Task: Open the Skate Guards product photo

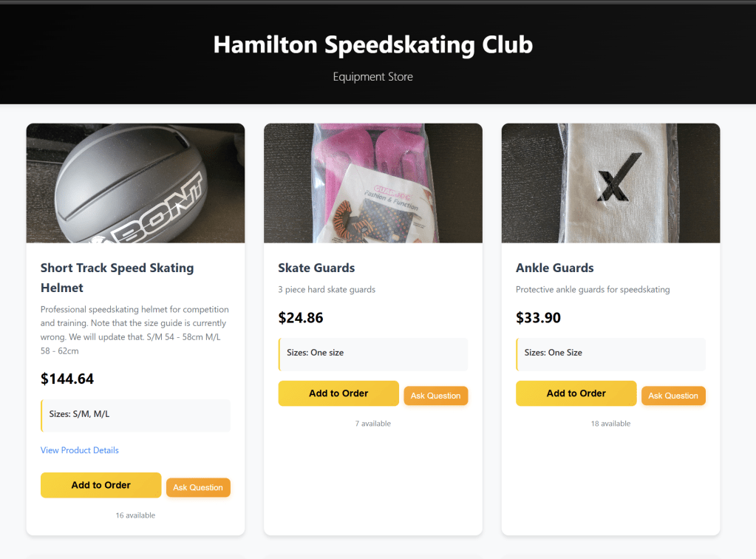Action: click(x=372, y=183)
